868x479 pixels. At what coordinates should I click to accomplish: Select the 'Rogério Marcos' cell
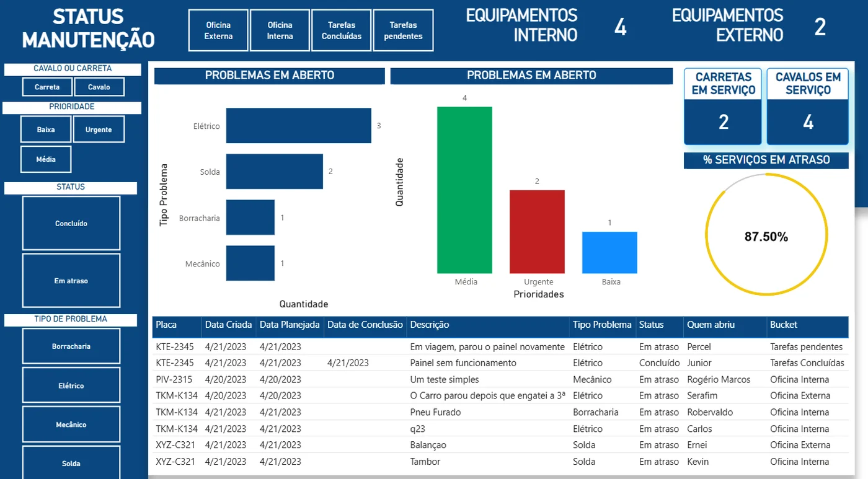point(719,379)
